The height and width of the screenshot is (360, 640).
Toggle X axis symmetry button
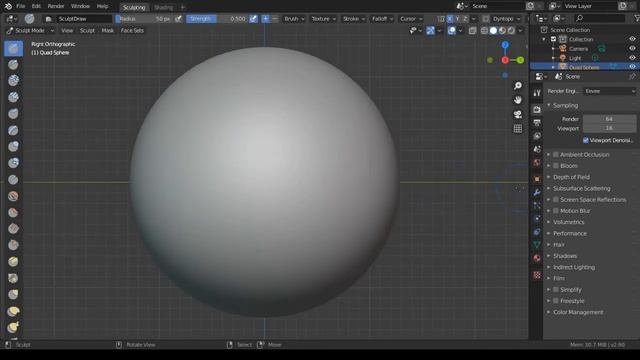point(450,19)
